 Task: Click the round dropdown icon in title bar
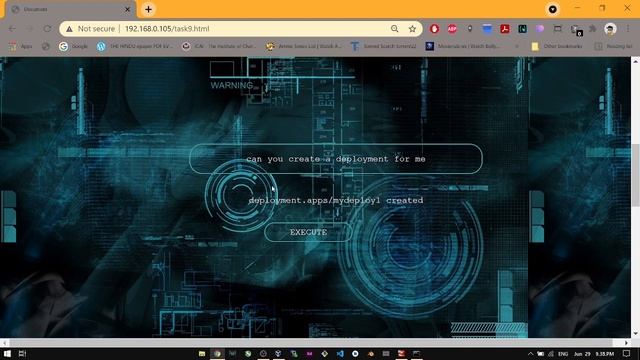tap(553, 9)
